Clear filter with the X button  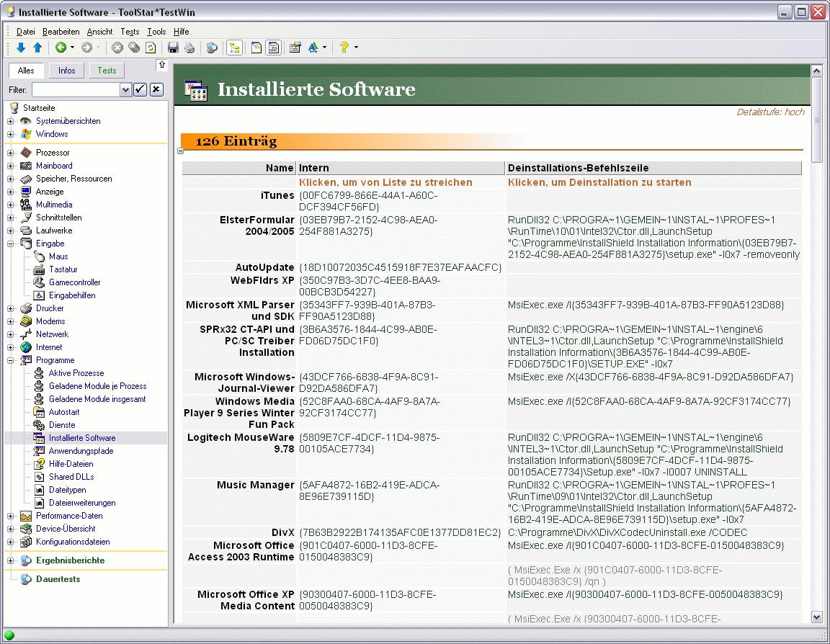pos(156,89)
